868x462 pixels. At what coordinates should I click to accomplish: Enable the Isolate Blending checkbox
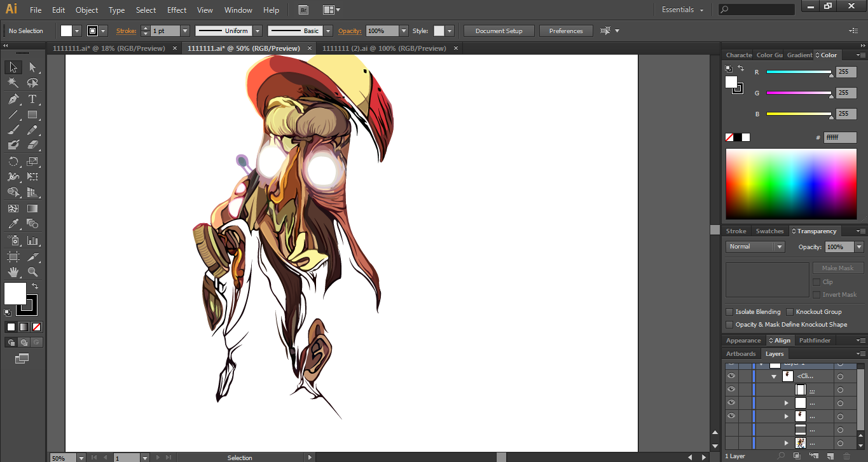729,312
